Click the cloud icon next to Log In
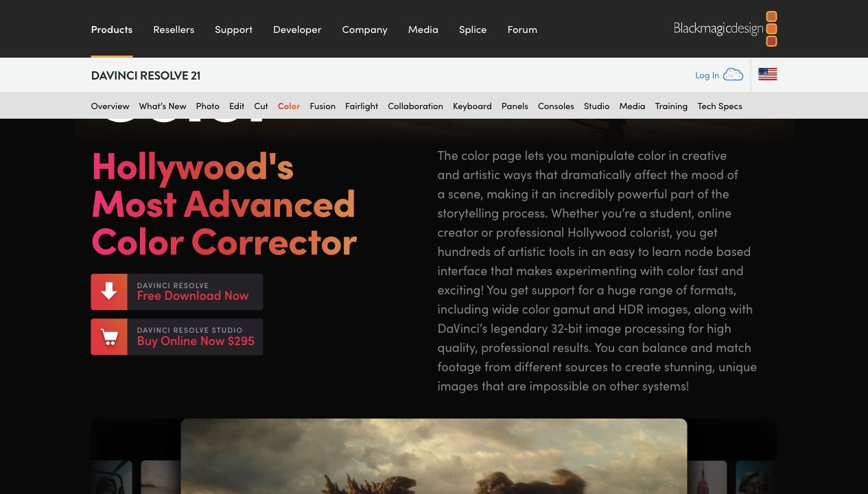 (733, 75)
